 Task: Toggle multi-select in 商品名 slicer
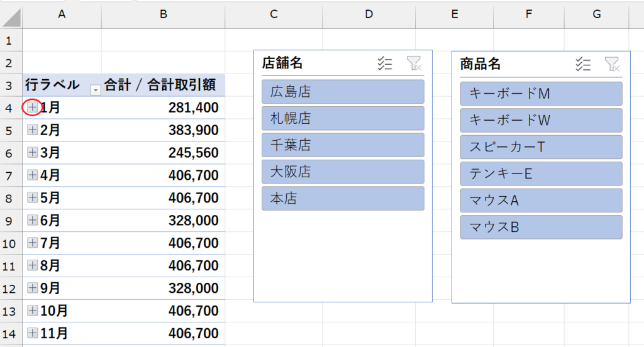click(583, 63)
